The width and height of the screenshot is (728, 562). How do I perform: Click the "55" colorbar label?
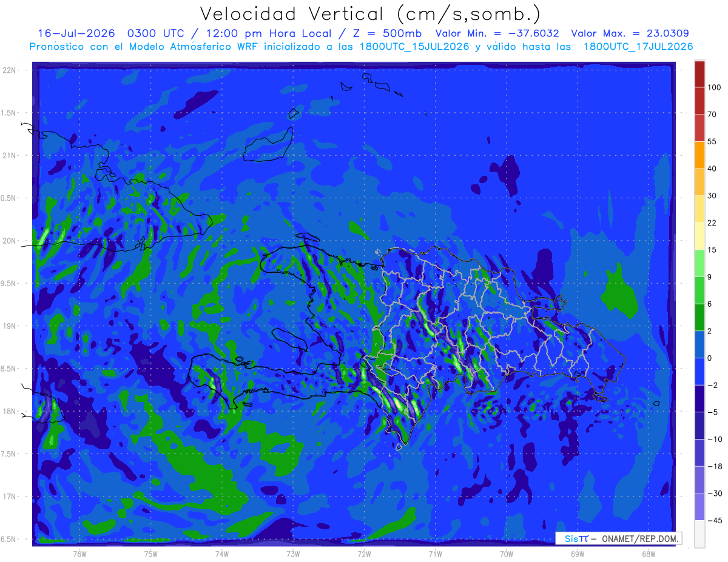click(712, 141)
